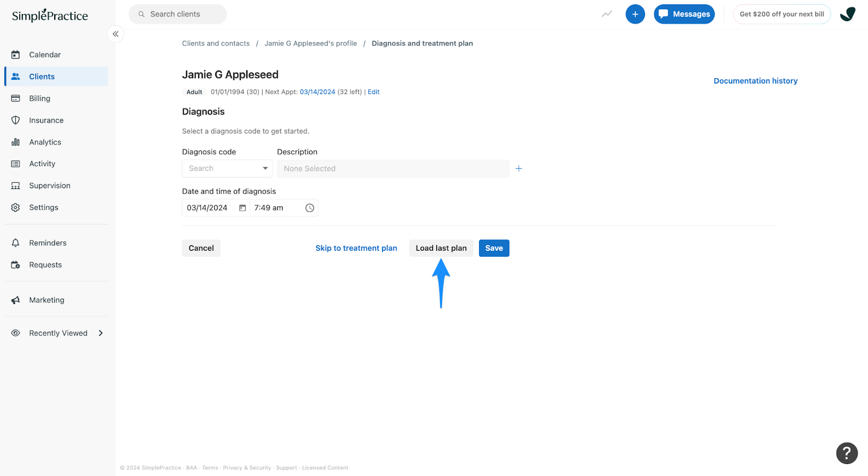Open the analytics trend line icon in the top bar
The height and width of the screenshot is (476, 868).
click(607, 14)
